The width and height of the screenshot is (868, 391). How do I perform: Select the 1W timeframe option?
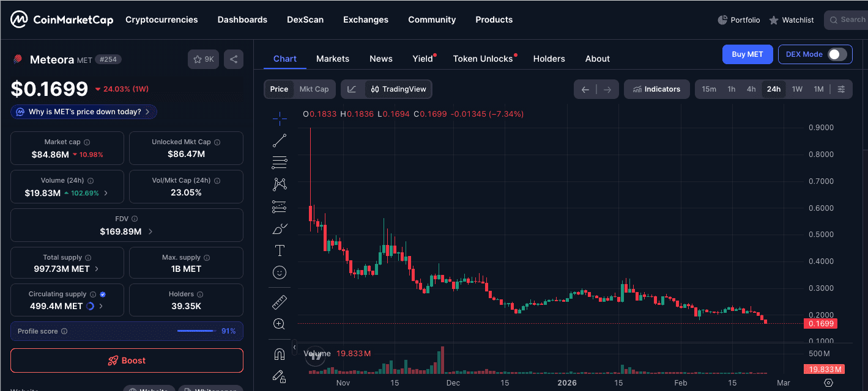[x=797, y=89]
